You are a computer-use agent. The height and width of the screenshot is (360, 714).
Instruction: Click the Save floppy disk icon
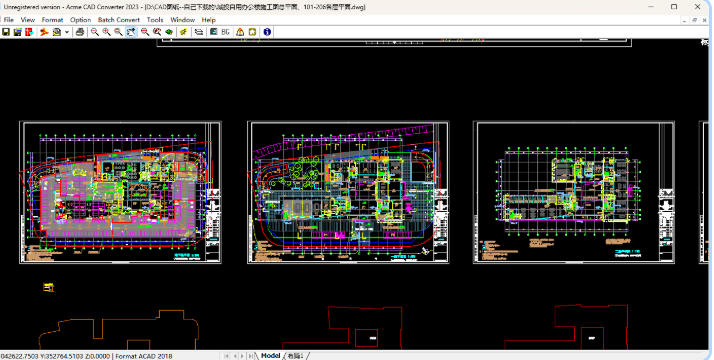point(6,32)
